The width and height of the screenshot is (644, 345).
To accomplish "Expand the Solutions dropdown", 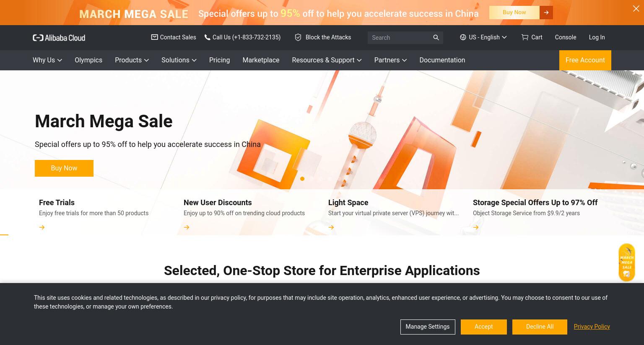I will [x=179, y=60].
